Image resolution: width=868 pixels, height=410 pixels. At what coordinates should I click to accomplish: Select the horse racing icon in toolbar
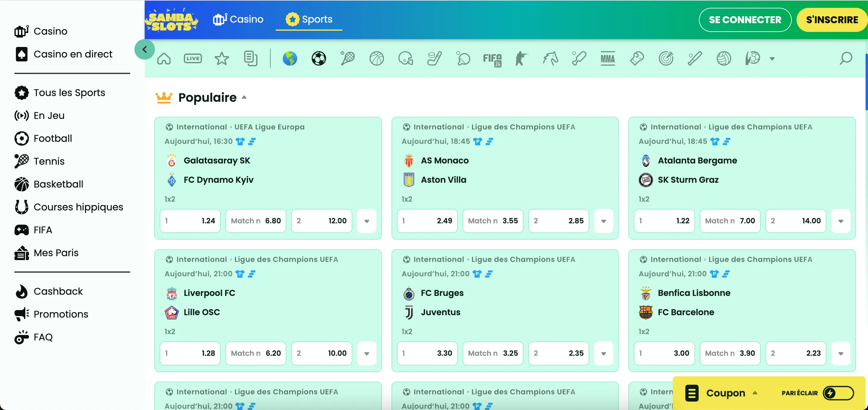[x=550, y=59]
